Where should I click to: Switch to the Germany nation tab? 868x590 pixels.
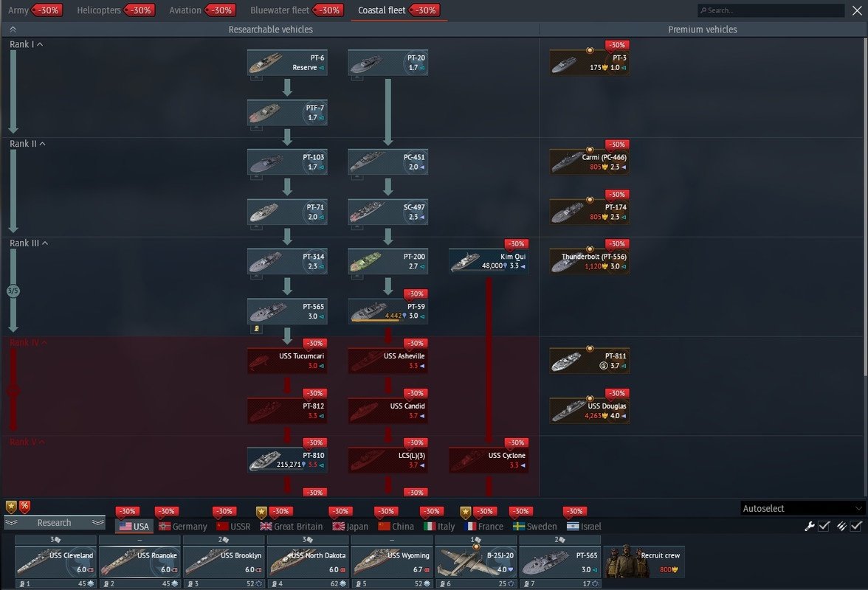point(183,527)
